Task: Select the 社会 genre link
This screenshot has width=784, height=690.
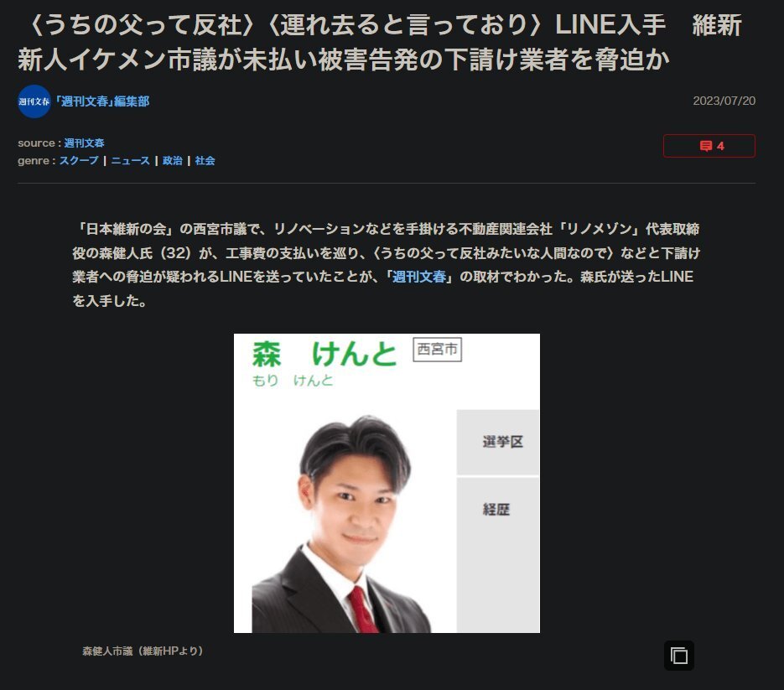Action: click(205, 160)
